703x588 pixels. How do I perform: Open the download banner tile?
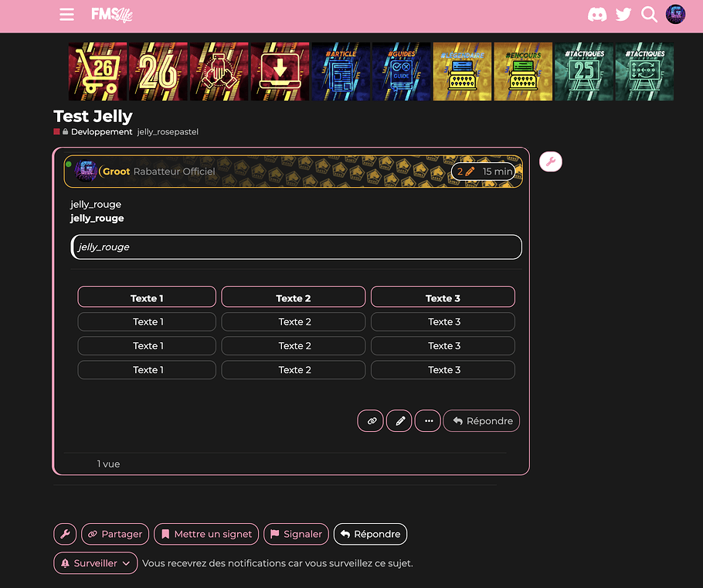pos(280,72)
